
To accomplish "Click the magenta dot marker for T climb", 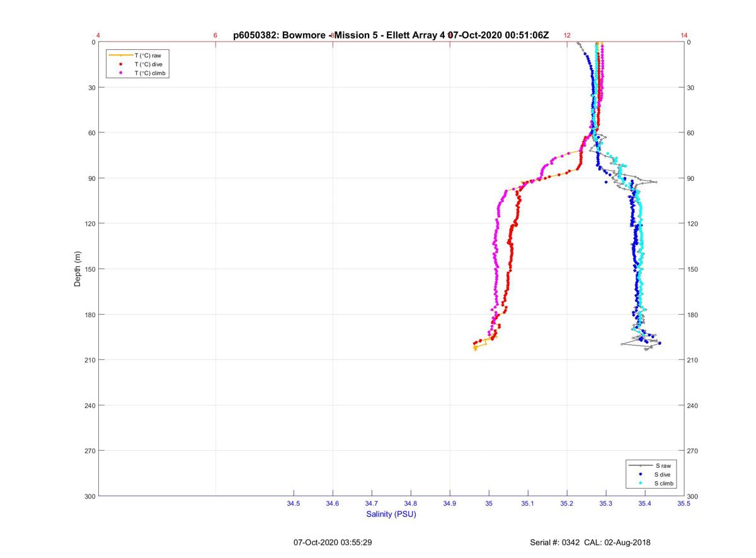I will click(120, 73).
